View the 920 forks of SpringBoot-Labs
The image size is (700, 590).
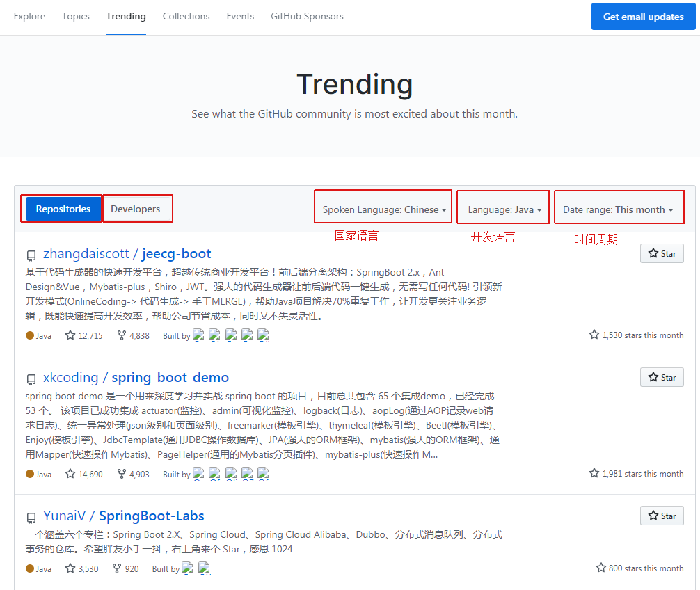click(x=125, y=568)
